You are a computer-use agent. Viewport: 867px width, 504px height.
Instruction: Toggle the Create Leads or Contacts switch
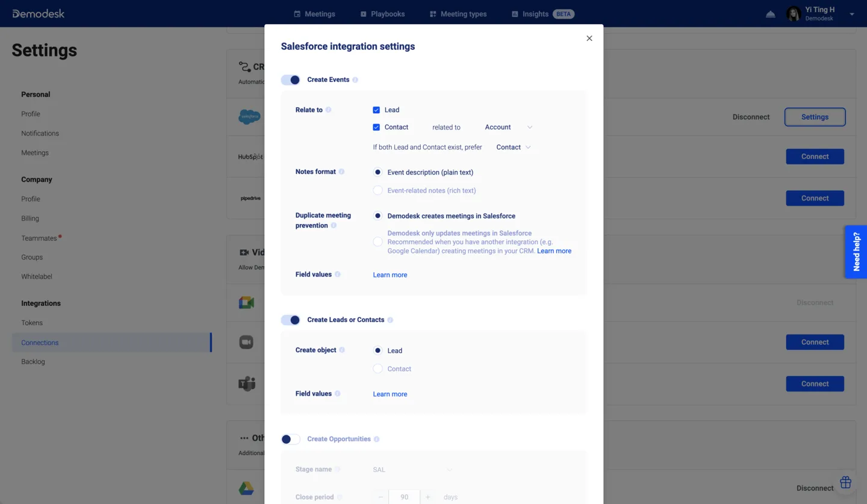tap(291, 320)
